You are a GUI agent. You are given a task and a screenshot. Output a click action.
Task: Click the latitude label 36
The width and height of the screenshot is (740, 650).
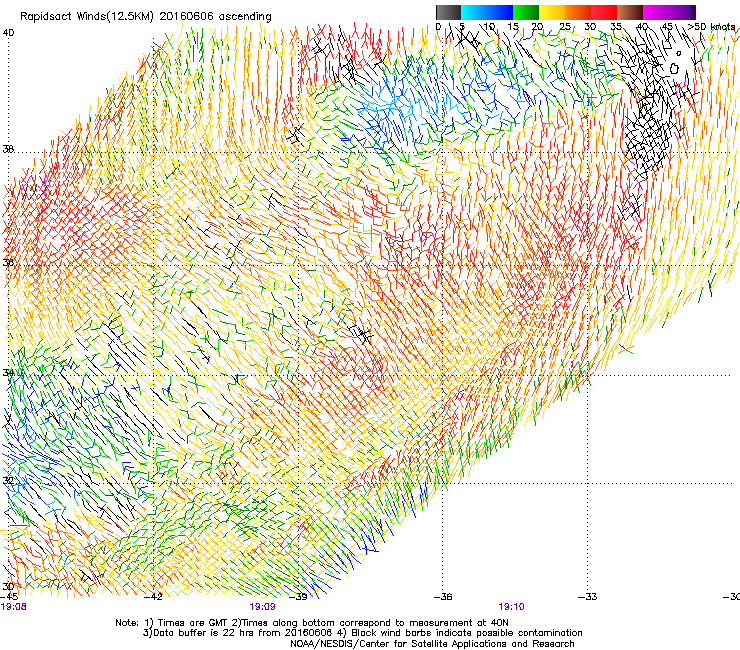(x=8, y=263)
